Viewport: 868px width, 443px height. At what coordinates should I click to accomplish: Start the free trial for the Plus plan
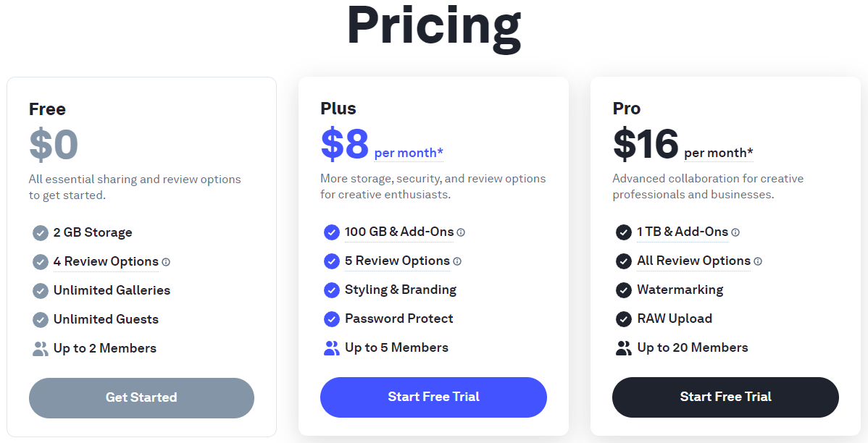point(433,397)
